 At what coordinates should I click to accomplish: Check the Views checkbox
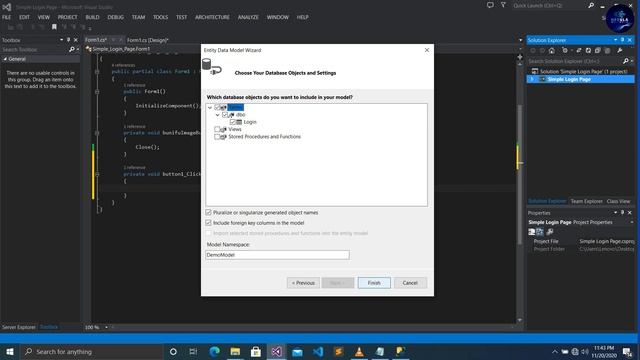[217, 129]
